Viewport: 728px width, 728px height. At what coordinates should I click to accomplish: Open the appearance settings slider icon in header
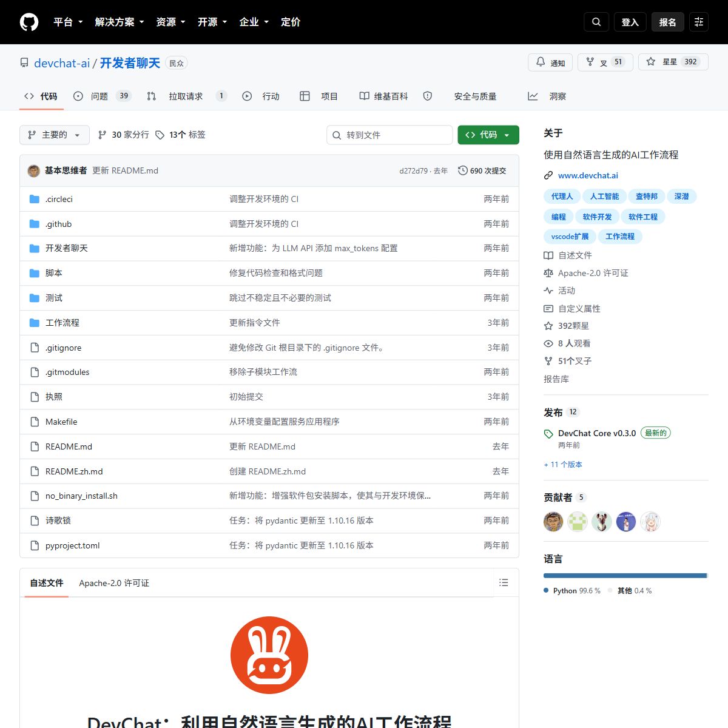pyautogui.click(x=699, y=22)
